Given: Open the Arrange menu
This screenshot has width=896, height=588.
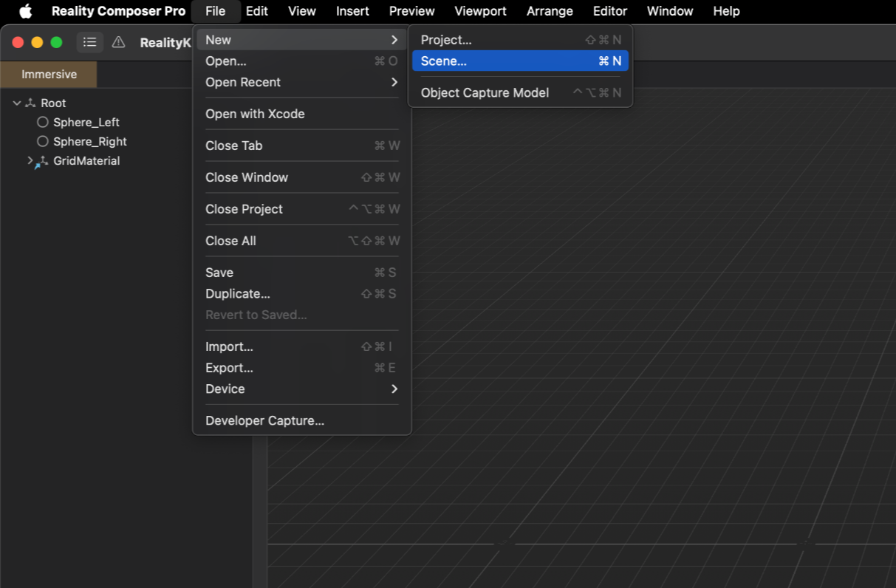Looking at the screenshot, I should pos(550,11).
